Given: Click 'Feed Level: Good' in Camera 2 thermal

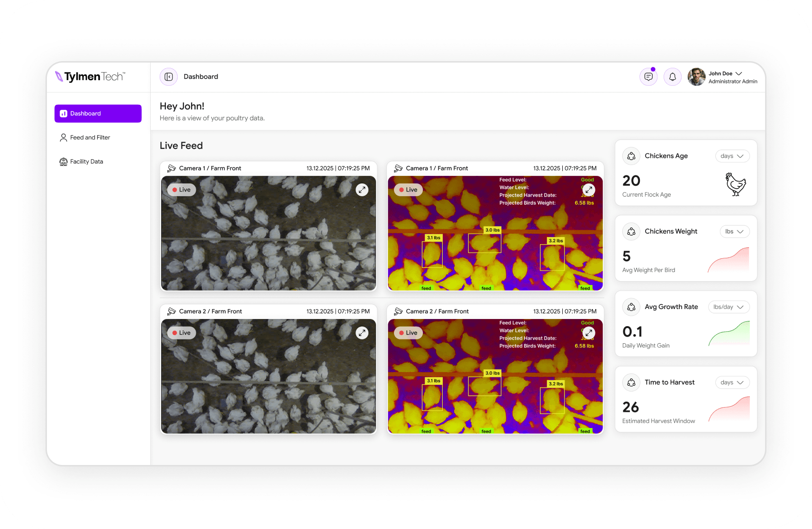Looking at the screenshot, I should pyautogui.click(x=547, y=323).
